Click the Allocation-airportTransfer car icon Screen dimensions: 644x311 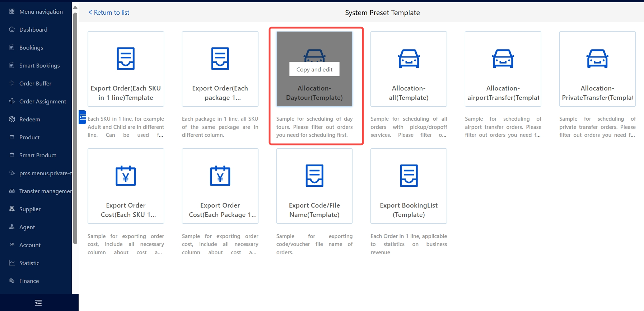click(503, 59)
